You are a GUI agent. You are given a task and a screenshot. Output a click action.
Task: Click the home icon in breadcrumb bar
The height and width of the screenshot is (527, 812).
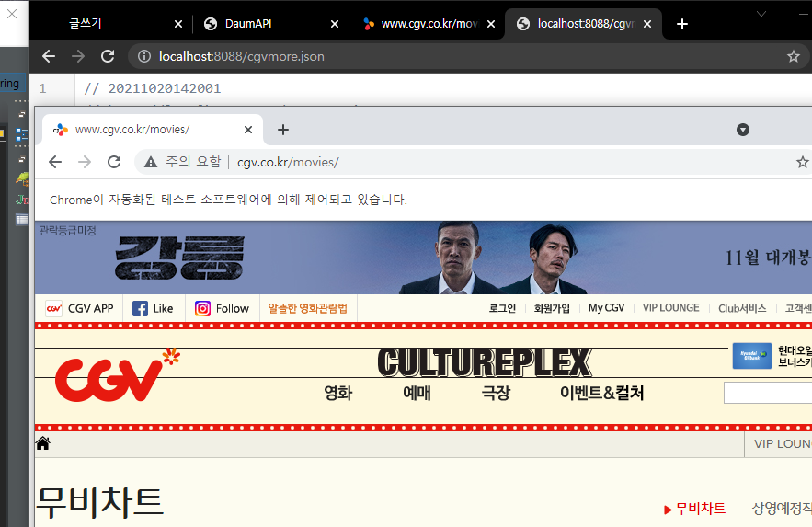tap(43, 443)
